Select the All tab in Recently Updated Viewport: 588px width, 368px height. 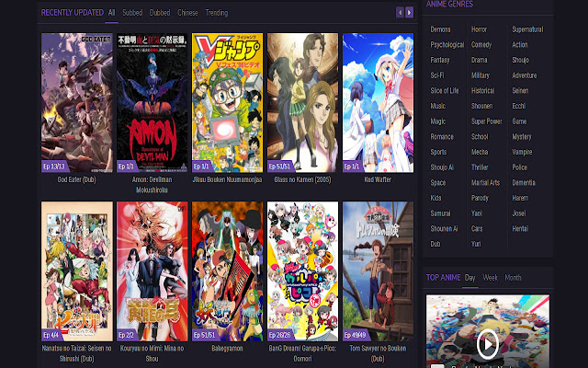tap(112, 13)
